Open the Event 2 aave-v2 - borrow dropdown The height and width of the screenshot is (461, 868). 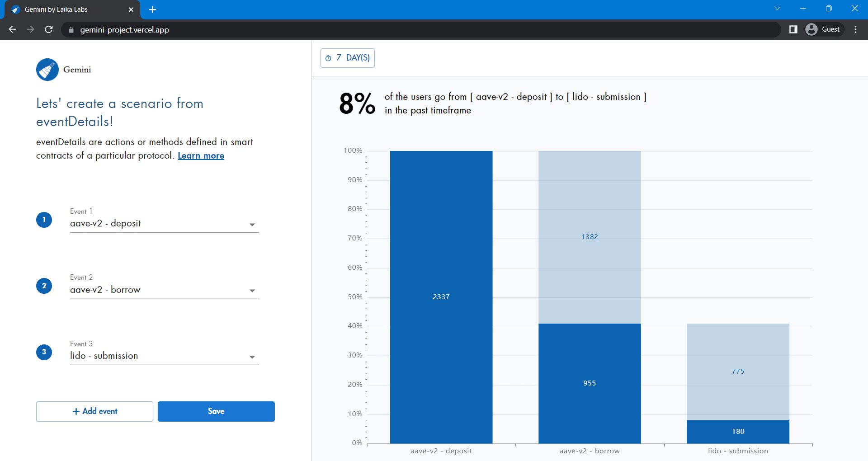(164, 290)
